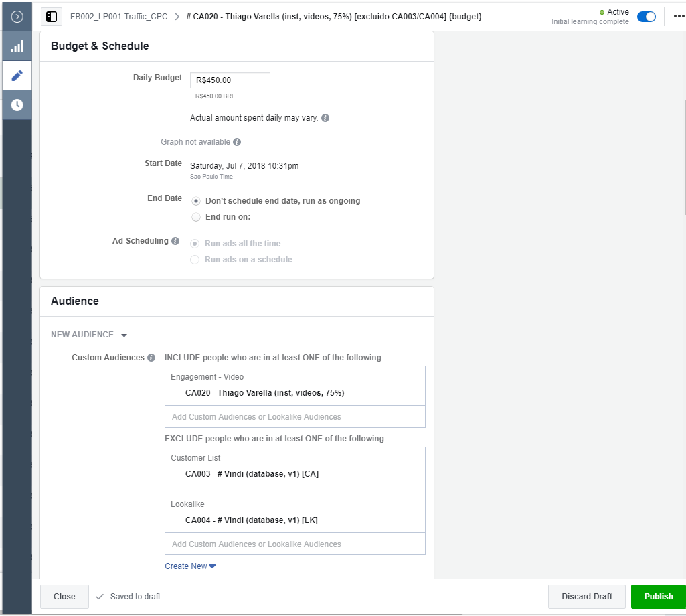Click info icon beside Ad Scheduling

(x=175, y=241)
